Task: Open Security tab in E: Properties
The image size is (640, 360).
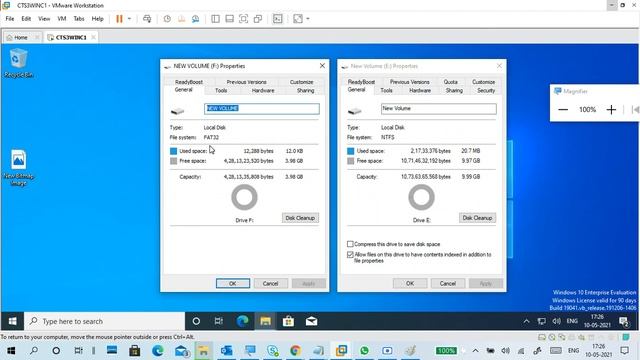Action: coord(486,91)
